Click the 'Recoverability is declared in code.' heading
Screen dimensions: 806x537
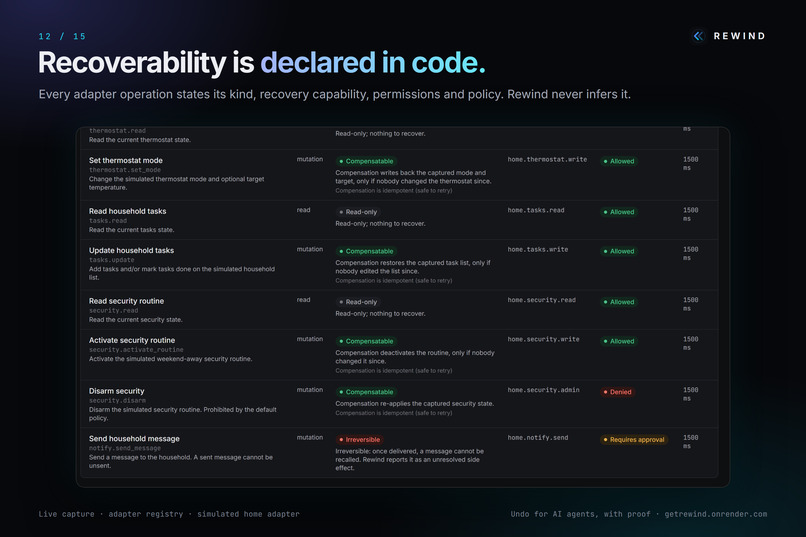[x=262, y=63]
